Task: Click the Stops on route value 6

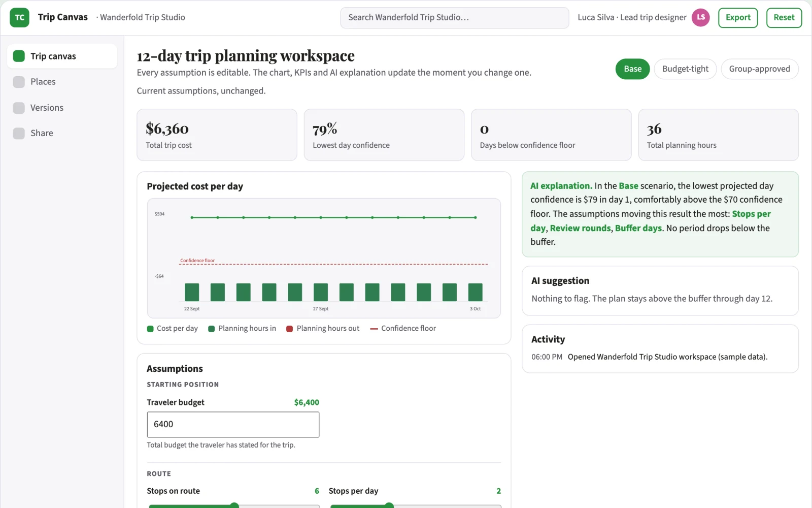Action: (317, 491)
